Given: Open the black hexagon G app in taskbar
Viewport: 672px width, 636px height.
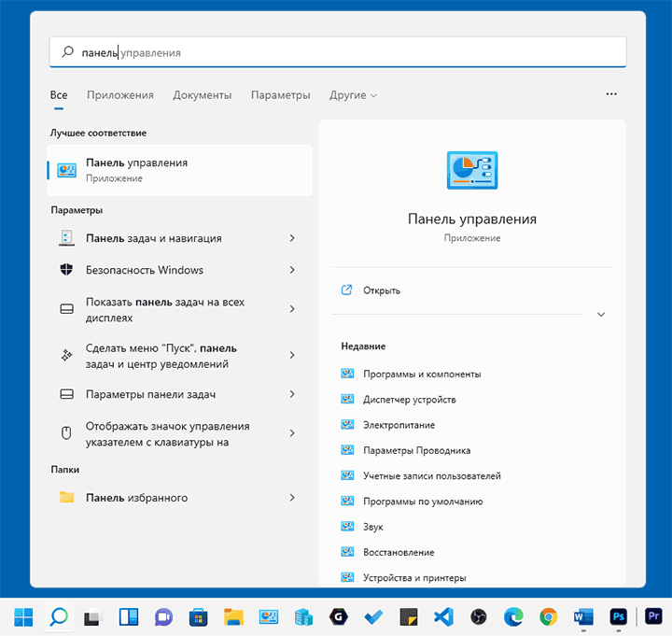Looking at the screenshot, I should coord(339,617).
